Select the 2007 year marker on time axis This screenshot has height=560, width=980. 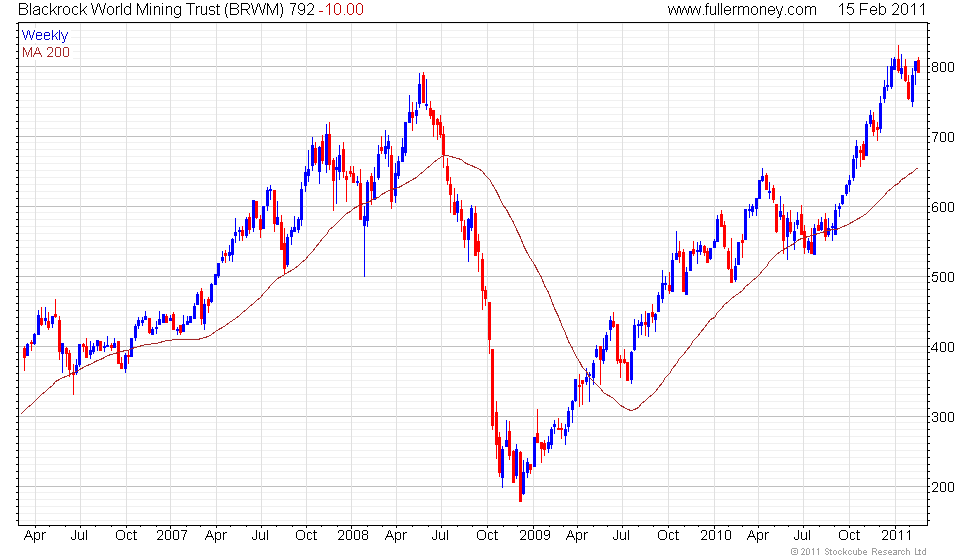point(172,535)
